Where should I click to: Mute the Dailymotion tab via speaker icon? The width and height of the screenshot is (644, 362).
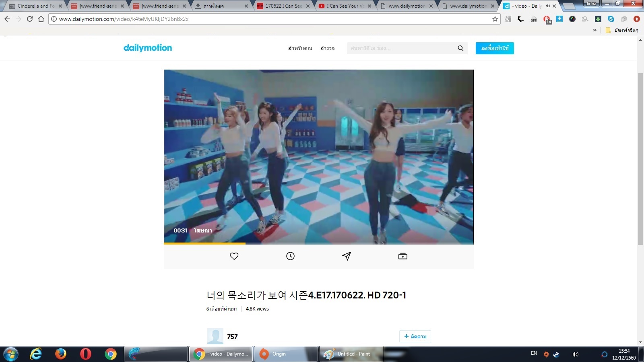pos(548,6)
